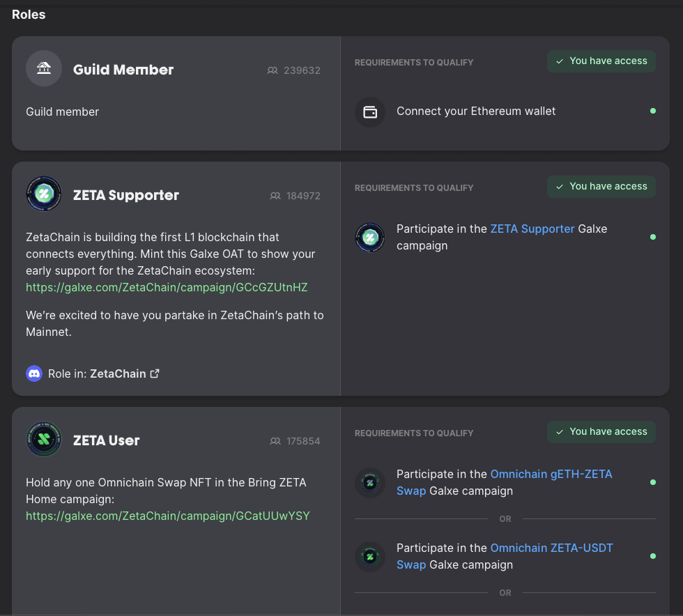Click the ZETA Supporter Galxe campaign requirement icon
The image size is (683, 616).
[x=369, y=237]
